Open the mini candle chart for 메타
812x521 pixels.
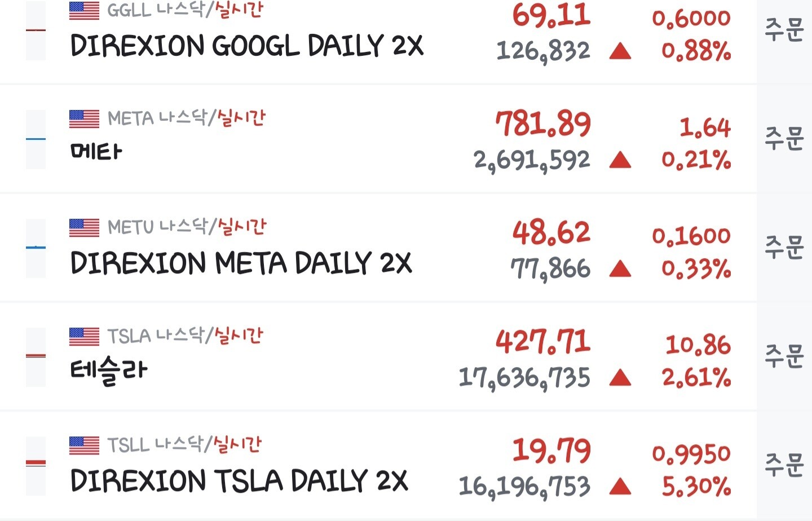(36, 139)
